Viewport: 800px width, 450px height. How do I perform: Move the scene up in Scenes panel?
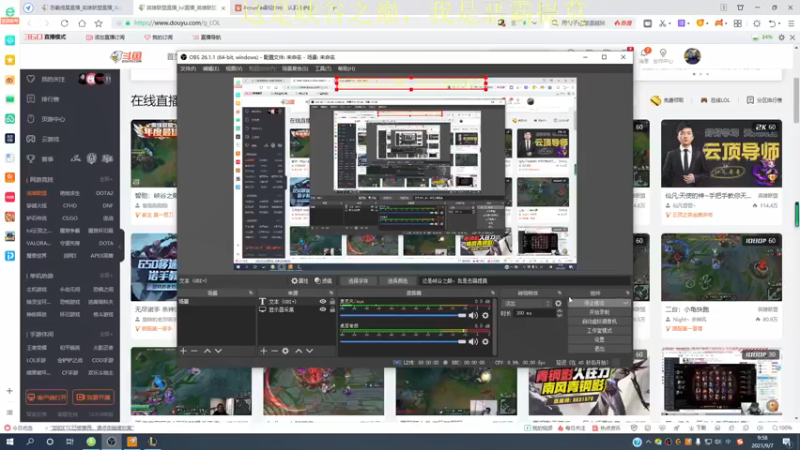click(x=207, y=351)
